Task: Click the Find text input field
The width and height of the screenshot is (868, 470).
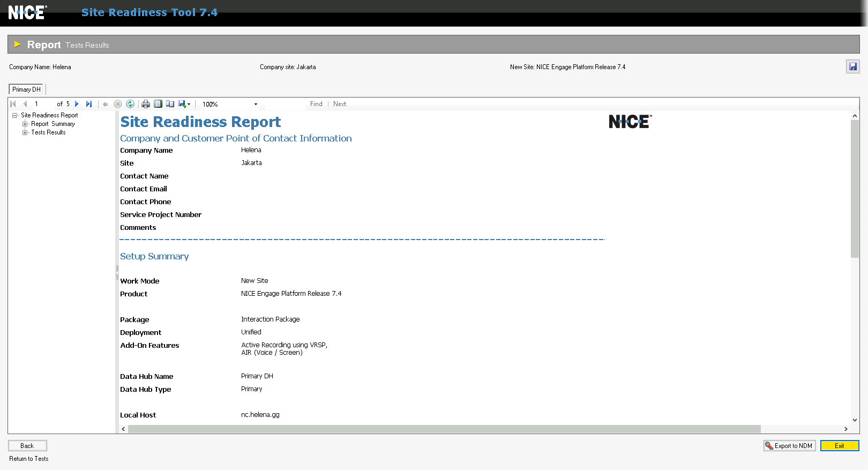Action: (x=286, y=104)
